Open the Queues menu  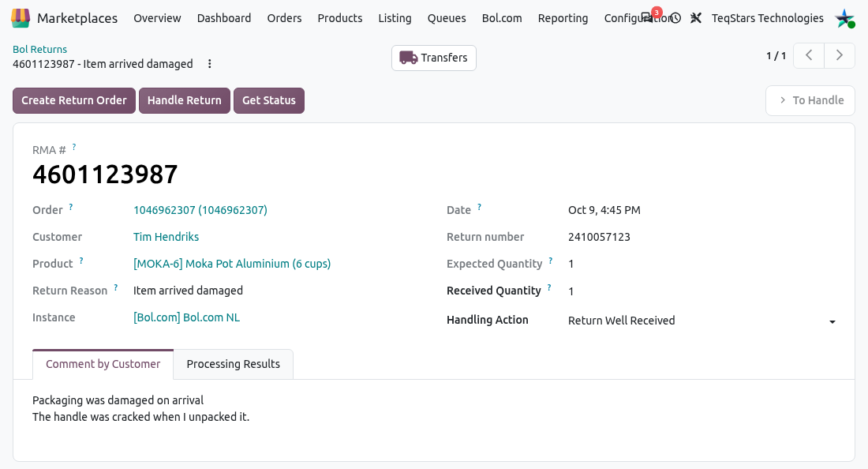[x=446, y=18]
